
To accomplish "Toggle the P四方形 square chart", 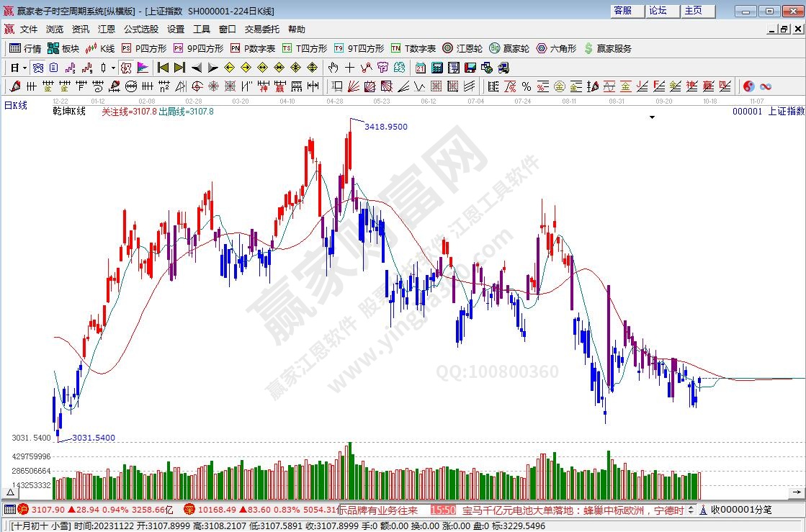I will coord(143,48).
